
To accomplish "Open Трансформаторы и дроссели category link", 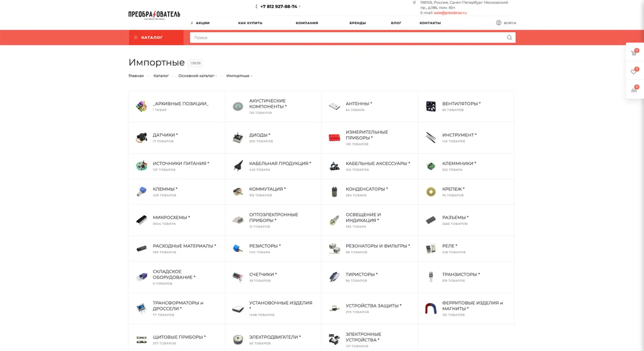I will pos(178,305).
